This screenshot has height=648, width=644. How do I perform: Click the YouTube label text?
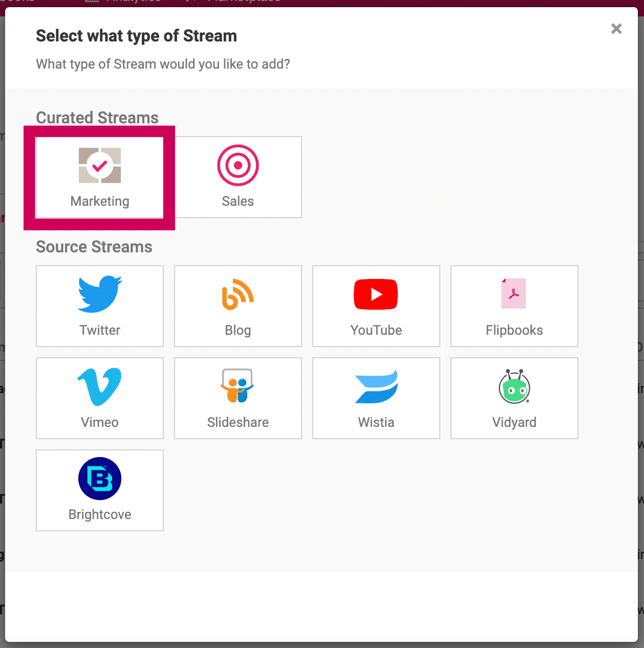click(376, 330)
